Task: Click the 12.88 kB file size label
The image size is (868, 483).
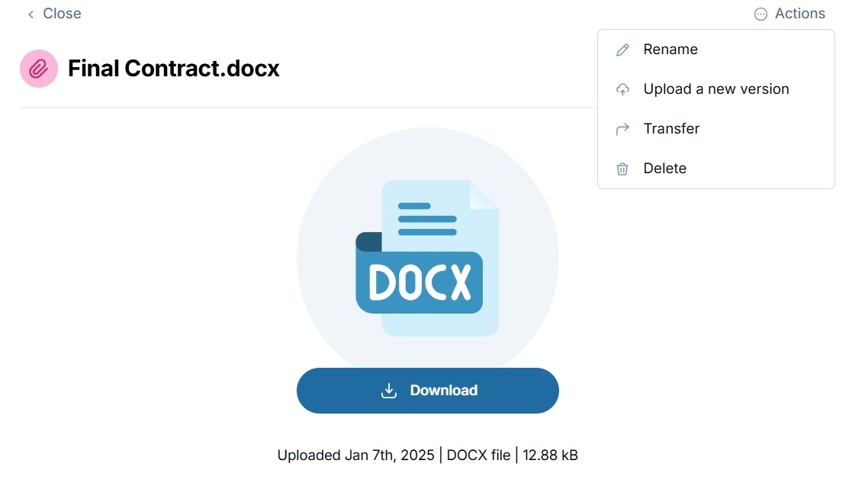Action: (x=550, y=456)
